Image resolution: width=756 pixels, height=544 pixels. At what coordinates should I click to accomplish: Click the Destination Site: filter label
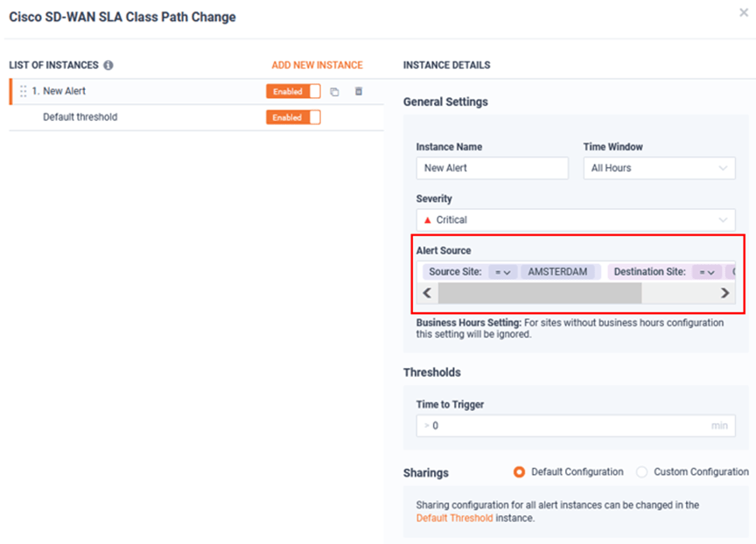(649, 272)
